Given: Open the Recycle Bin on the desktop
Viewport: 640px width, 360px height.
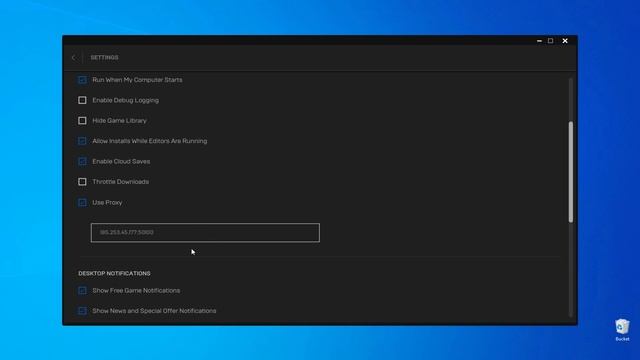Looking at the screenshot, I should 622,329.
